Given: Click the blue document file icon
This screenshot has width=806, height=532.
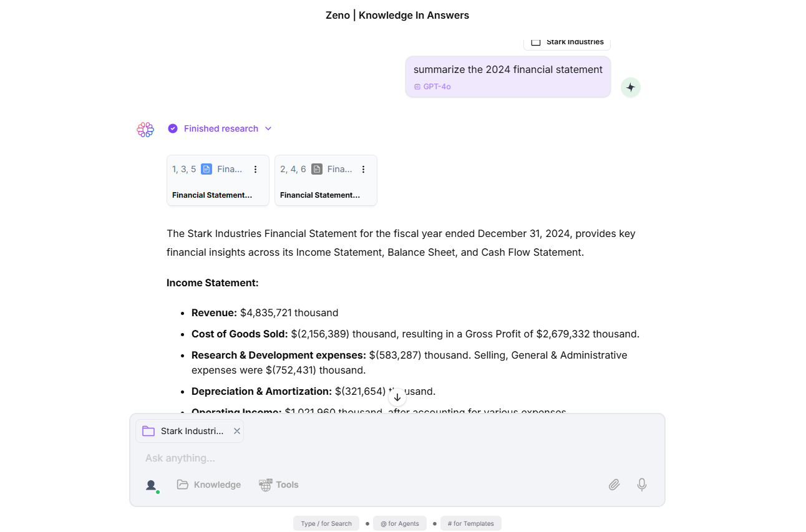Looking at the screenshot, I should coord(206,169).
